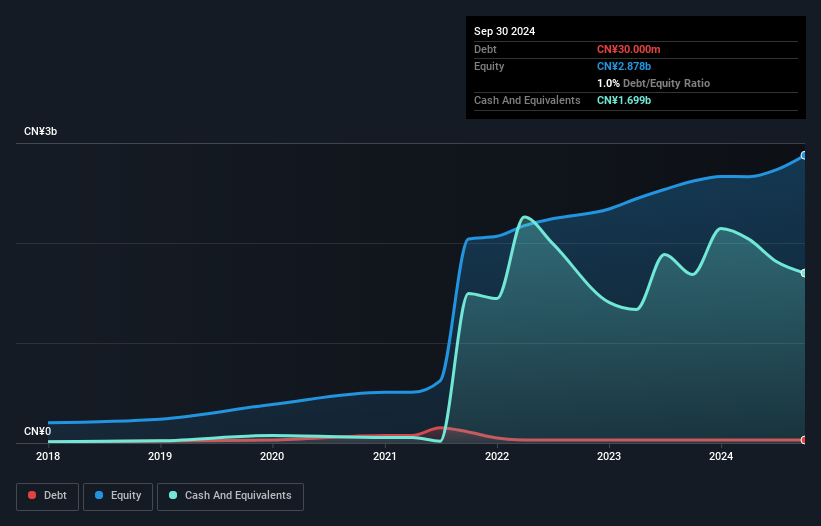Toggle the Cash And Equivalents legend button

coord(230,496)
